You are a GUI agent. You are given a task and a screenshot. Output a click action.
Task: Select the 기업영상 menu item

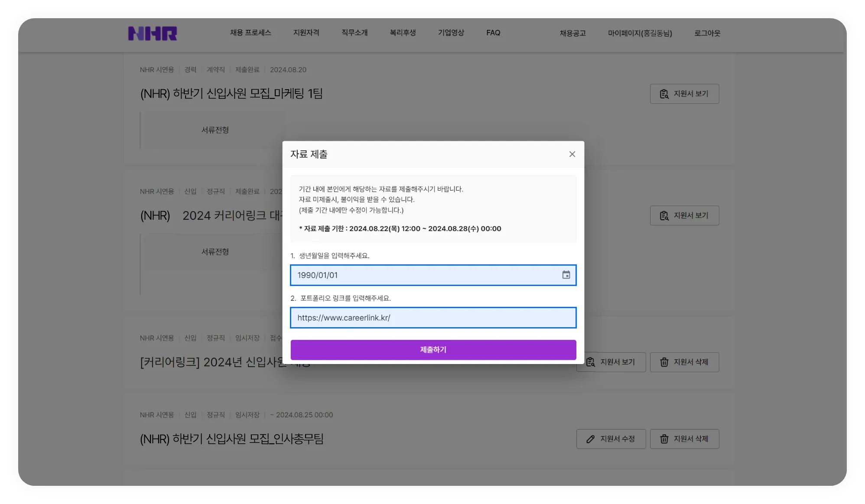point(451,33)
